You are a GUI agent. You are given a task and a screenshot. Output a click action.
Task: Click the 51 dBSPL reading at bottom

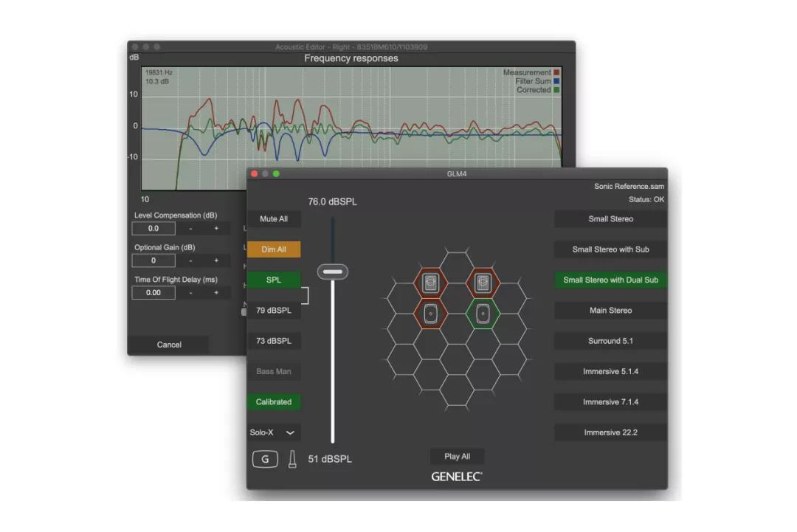coord(330,459)
